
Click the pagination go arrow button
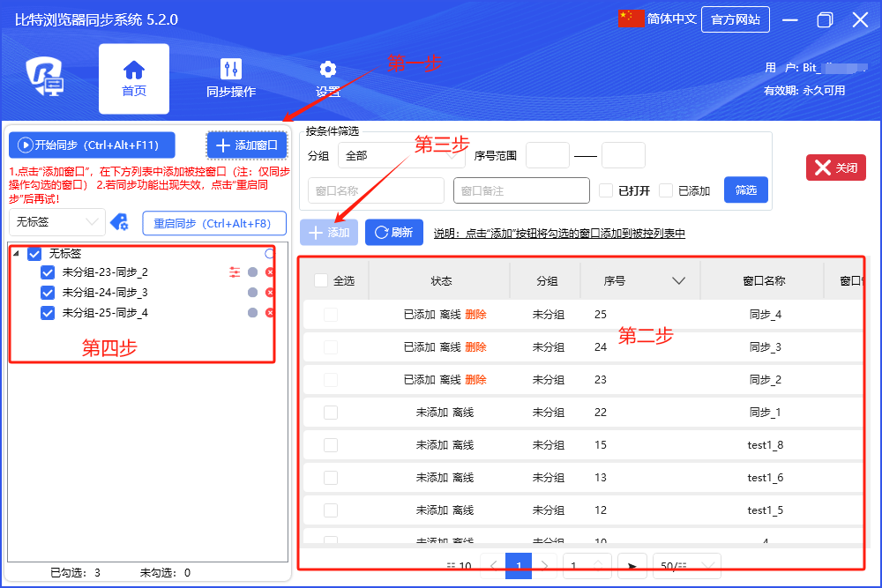pyautogui.click(x=632, y=565)
